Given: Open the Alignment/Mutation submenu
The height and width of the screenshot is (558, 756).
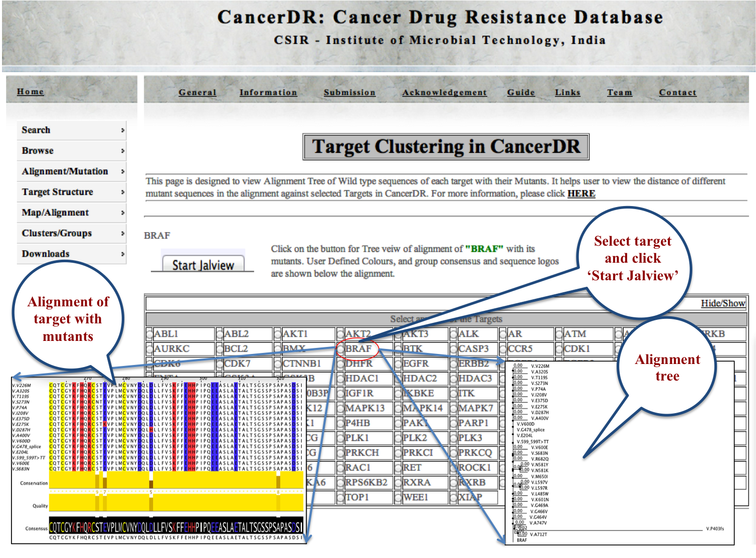Looking at the screenshot, I should (x=71, y=171).
